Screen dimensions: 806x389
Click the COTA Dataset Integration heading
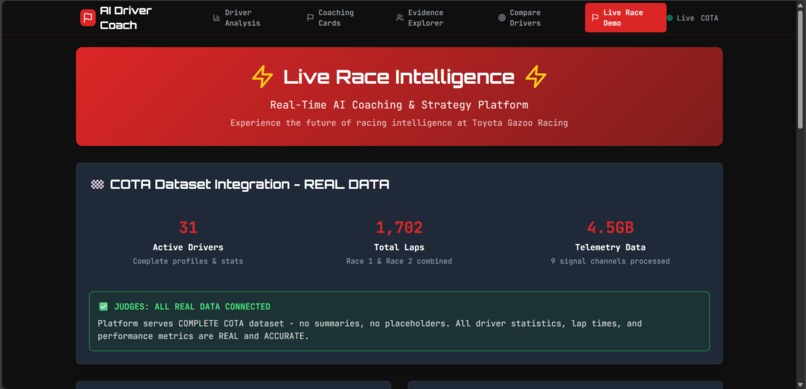249,184
